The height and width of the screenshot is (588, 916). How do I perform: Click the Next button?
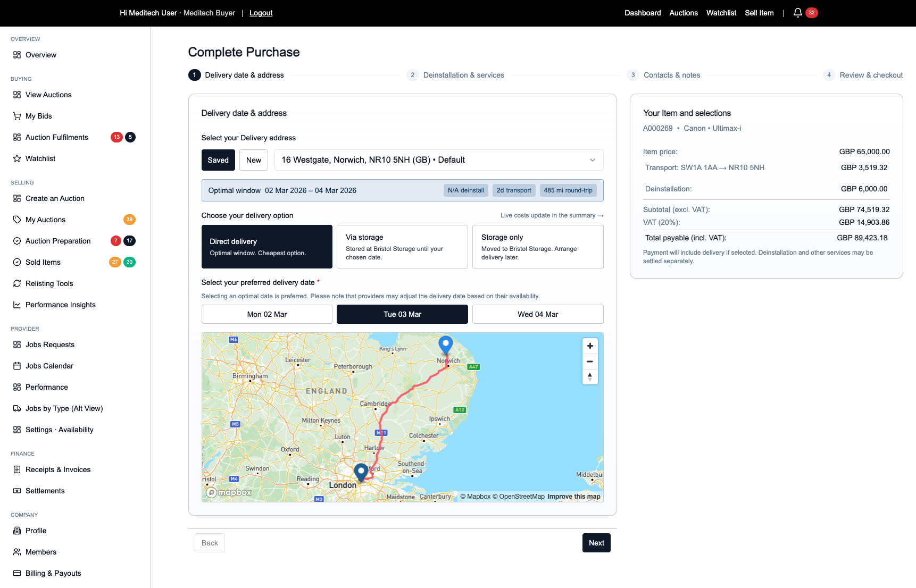[x=596, y=543]
